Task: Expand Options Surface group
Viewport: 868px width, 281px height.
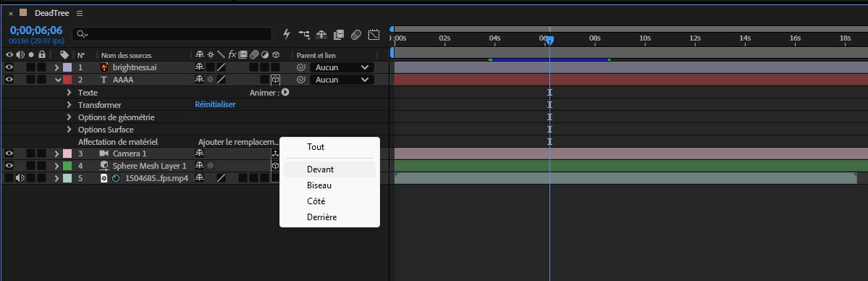Action: coord(69,130)
